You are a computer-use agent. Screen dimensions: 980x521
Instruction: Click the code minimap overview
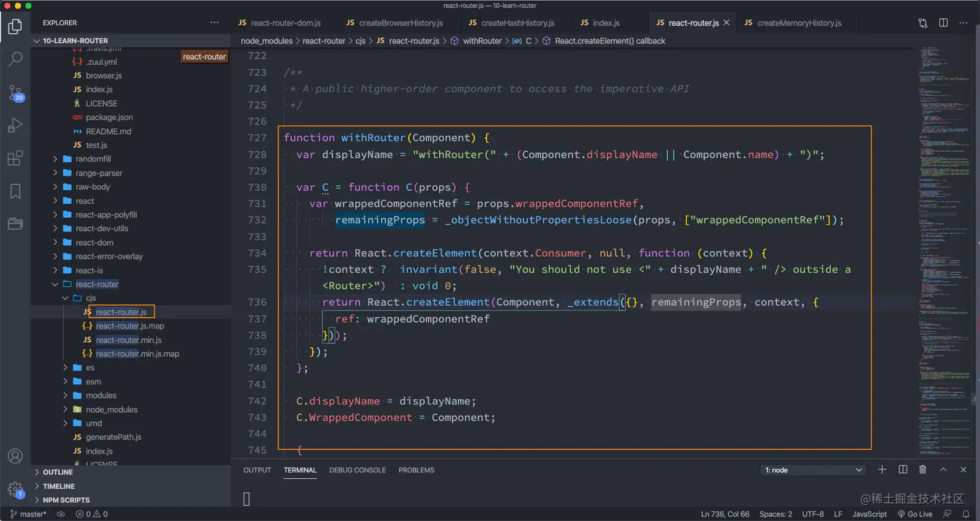pyautogui.click(x=943, y=253)
